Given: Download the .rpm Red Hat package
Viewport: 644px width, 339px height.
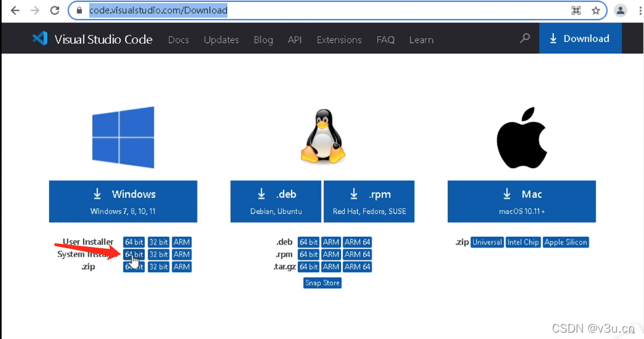Looking at the screenshot, I should click(369, 201).
